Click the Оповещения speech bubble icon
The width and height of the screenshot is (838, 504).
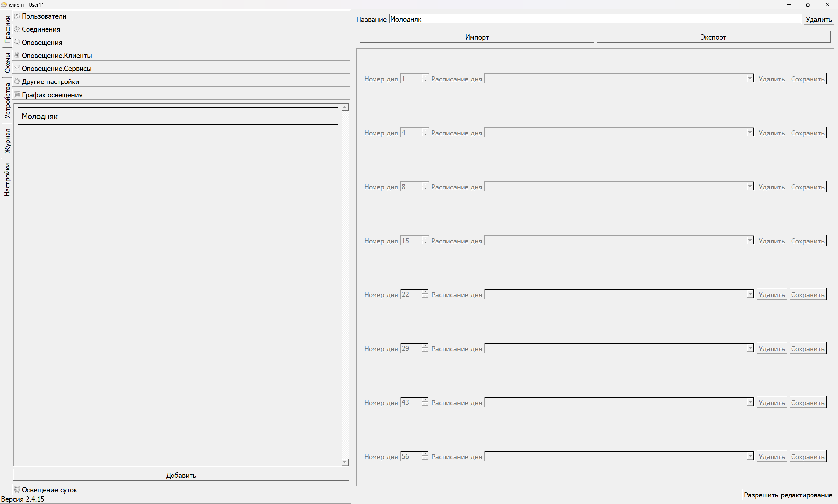tap(17, 42)
